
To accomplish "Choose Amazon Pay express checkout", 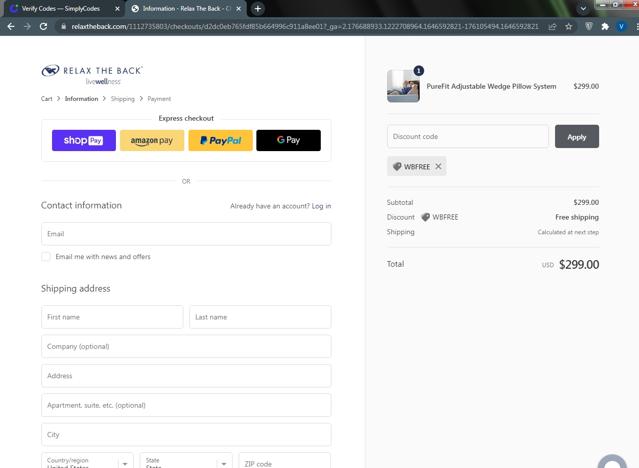I will (152, 140).
